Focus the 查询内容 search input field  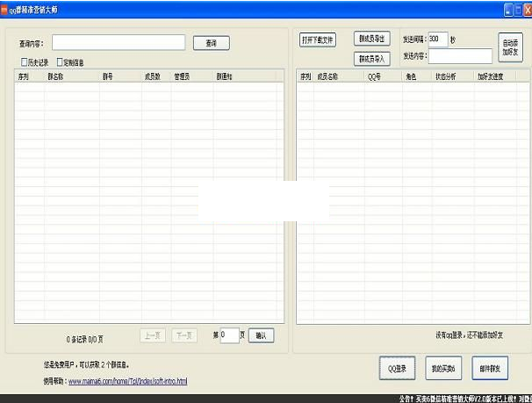(119, 42)
